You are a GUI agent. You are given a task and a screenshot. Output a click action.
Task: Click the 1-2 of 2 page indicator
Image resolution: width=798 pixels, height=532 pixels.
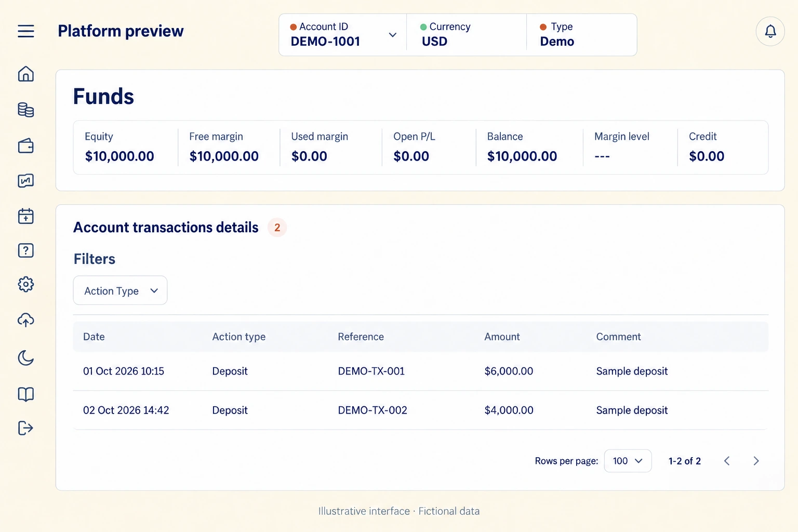tap(685, 461)
